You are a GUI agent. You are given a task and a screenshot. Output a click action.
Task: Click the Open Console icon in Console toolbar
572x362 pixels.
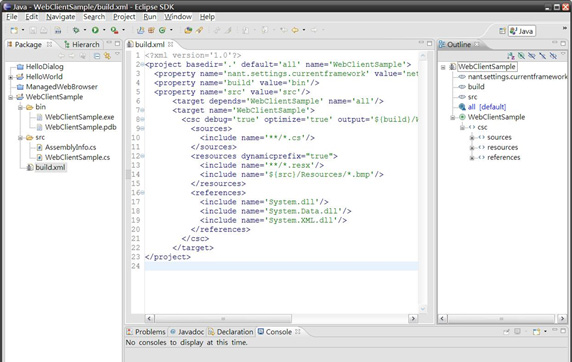536,332
